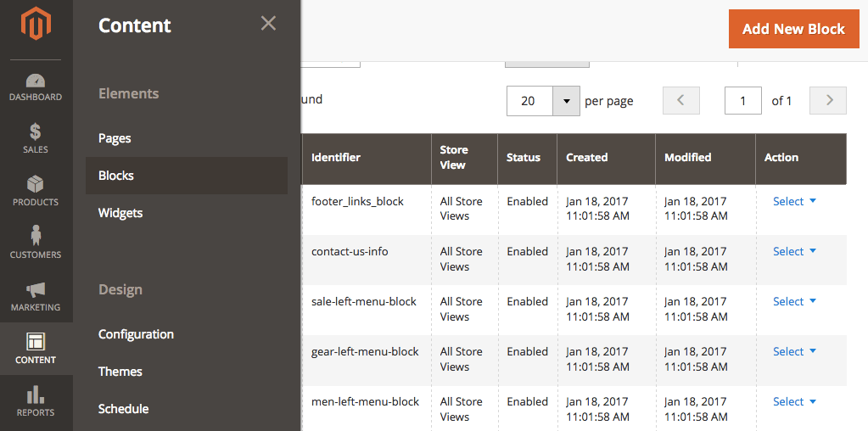Open Select action for gear-left-menu-block
868x431 pixels.
[x=794, y=351]
